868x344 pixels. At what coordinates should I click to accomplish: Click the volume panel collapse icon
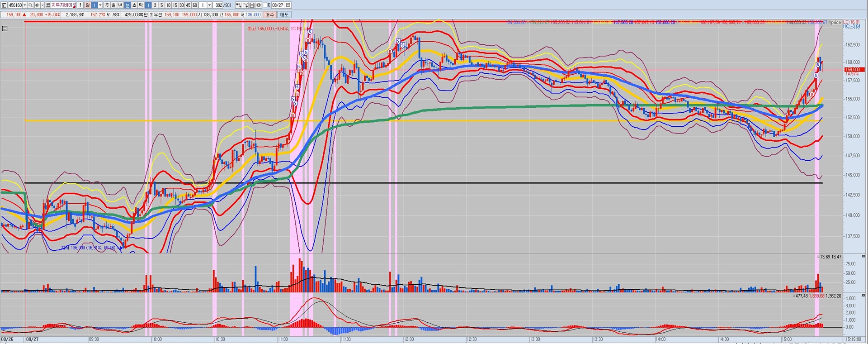pyautogui.click(x=863, y=256)
